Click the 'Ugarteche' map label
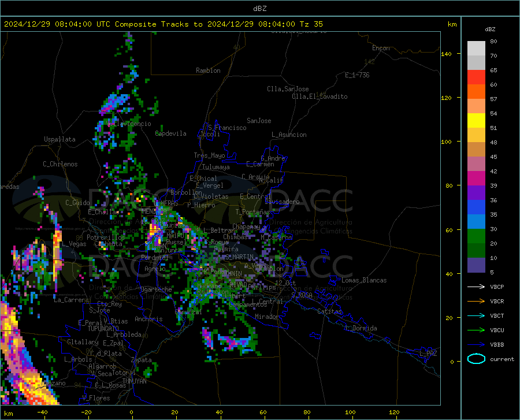The width and height of the screenshot is (520, 420). (156, 289)
